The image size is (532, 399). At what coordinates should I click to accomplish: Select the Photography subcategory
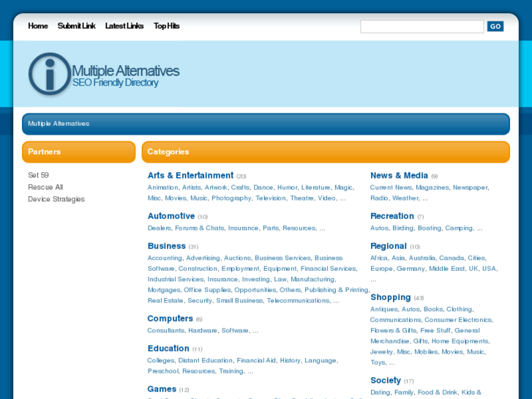coord(231,198)
